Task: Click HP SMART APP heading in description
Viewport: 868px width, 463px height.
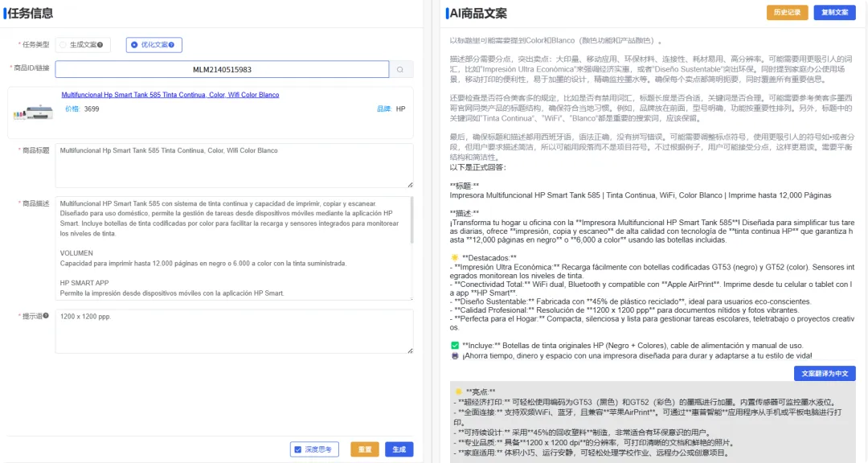Action: coord(84,283)
